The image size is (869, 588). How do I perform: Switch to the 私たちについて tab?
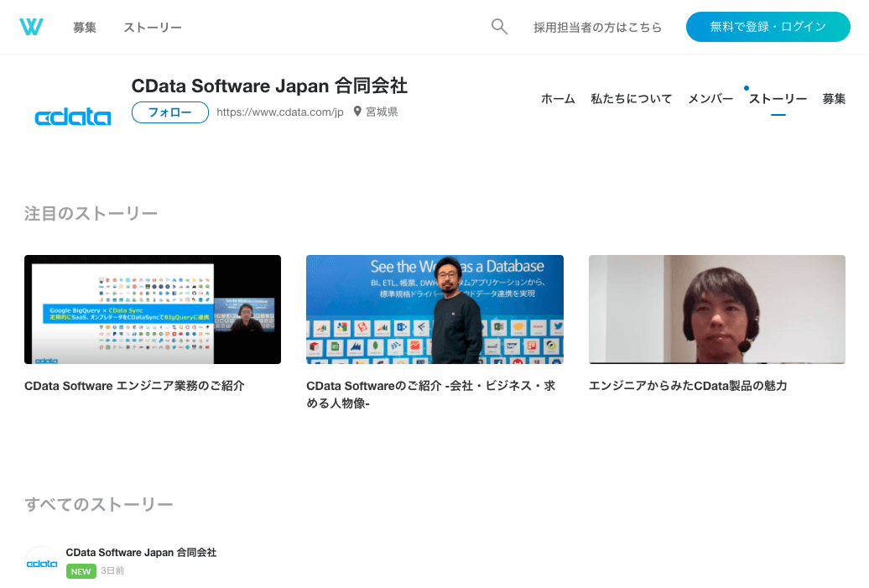(x=632, y=99)
